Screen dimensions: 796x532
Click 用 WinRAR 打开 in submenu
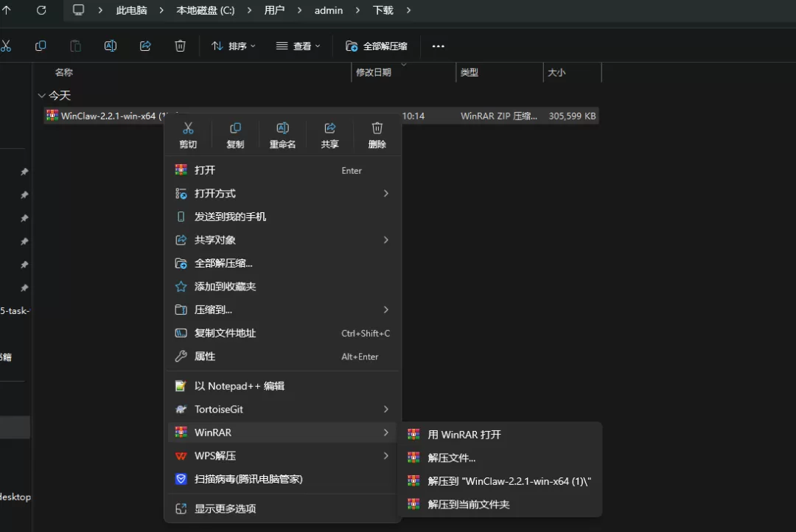pyautogui.click(x=501, y=435)
